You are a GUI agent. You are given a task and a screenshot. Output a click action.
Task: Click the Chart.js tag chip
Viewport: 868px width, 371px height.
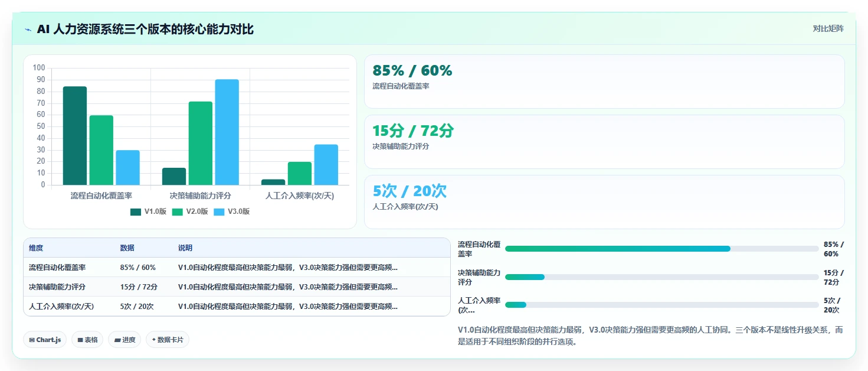[45, 340]
